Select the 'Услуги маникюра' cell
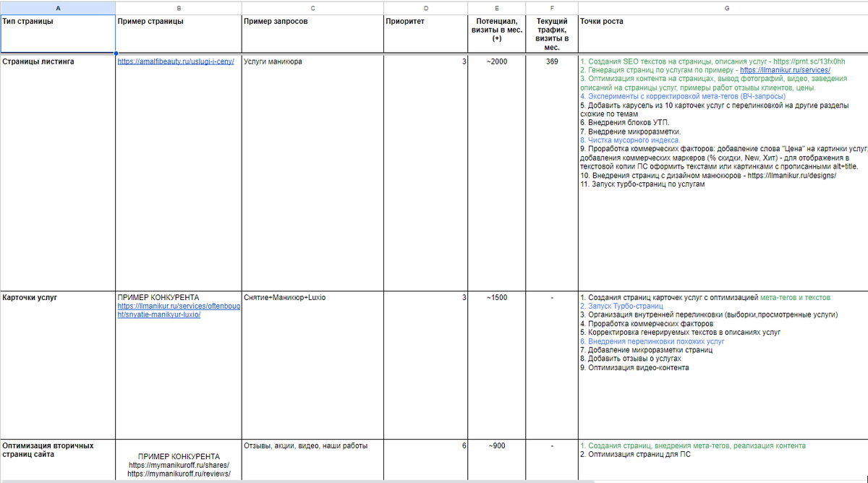The height and width of the screenshot is (483, 868). tap(312, 171)
